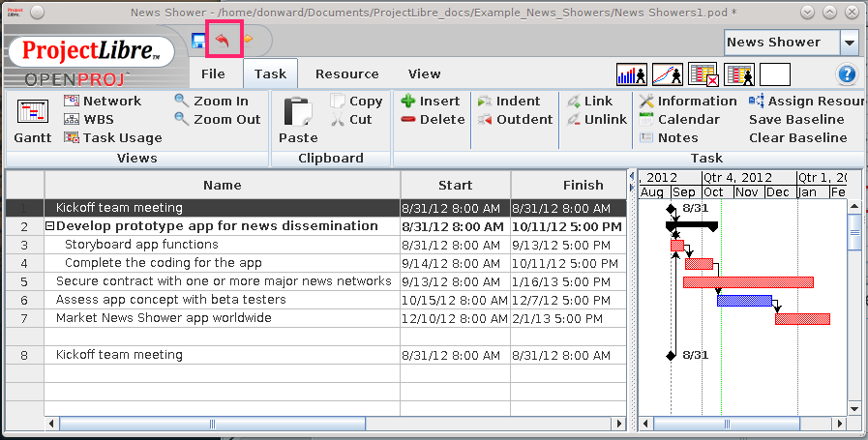Undo last action with red arrow icon
The width and height of the screenshot is (868, 440).
(x=223, y=40)
